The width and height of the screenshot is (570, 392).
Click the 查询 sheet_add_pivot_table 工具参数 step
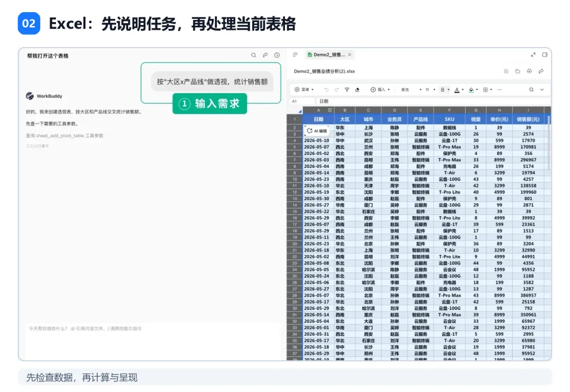click(64, 136)
